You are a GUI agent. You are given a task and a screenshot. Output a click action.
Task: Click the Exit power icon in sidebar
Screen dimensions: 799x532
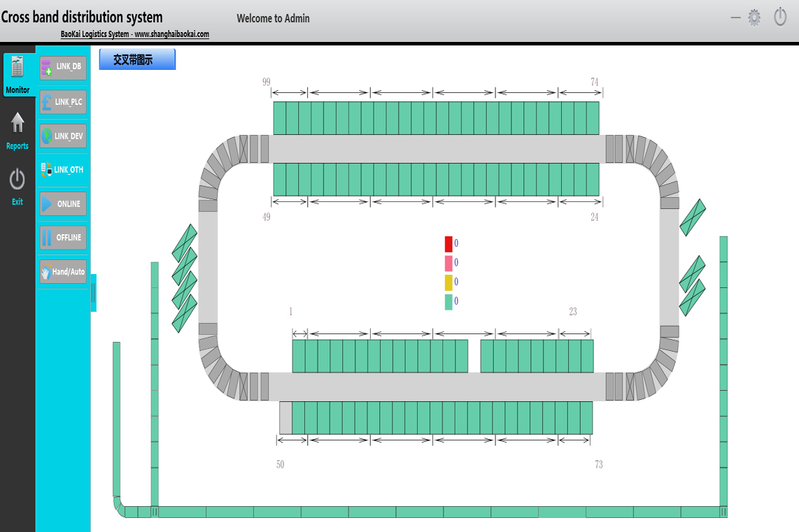pos(17,180)
